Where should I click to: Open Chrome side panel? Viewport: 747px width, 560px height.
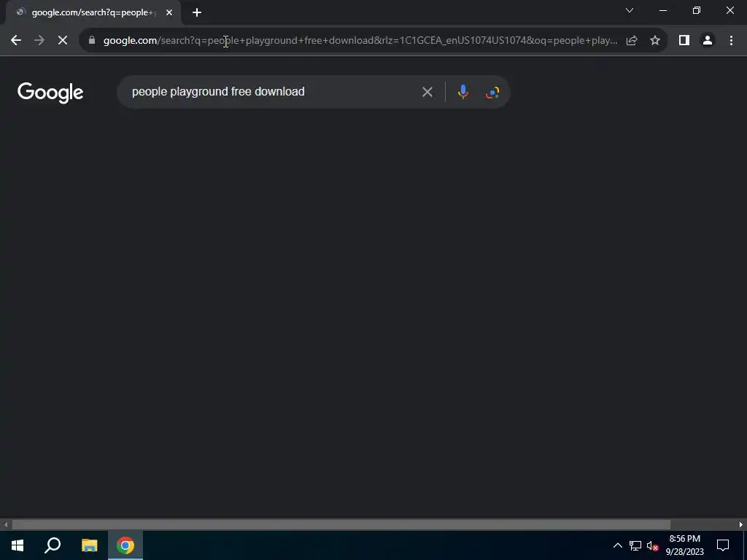(x=684, y=41)
